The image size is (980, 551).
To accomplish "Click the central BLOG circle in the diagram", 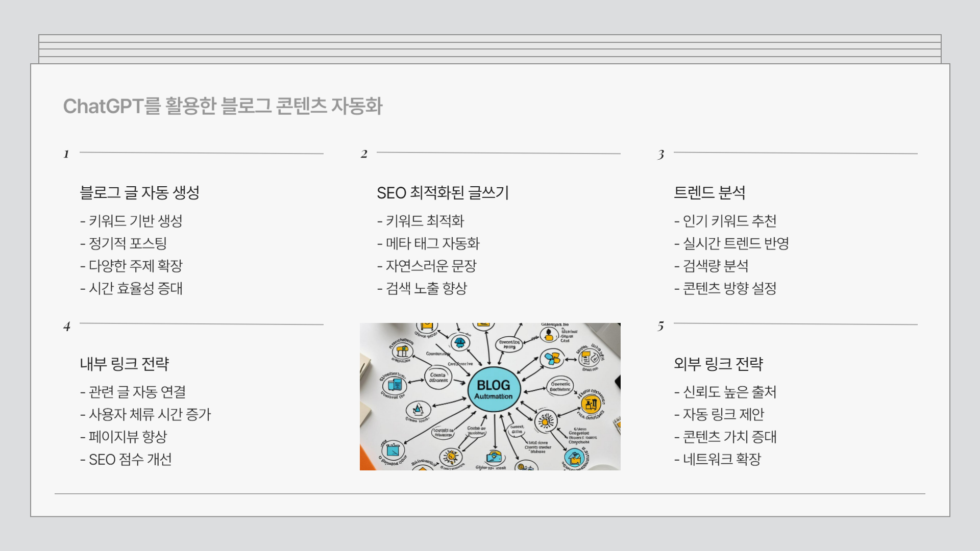I will 494,390.
